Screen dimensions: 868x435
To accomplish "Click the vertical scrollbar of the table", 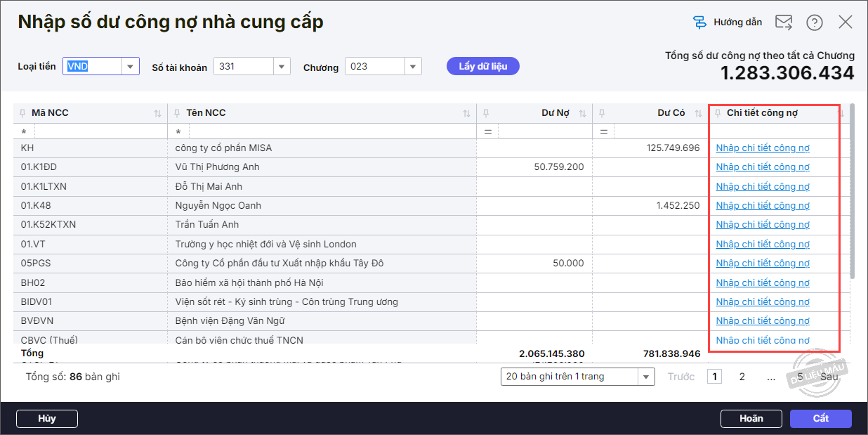I will click(852, 190).
